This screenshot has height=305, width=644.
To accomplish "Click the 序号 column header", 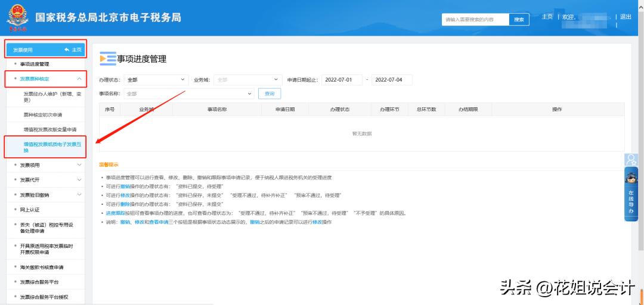I will [110, 109].
